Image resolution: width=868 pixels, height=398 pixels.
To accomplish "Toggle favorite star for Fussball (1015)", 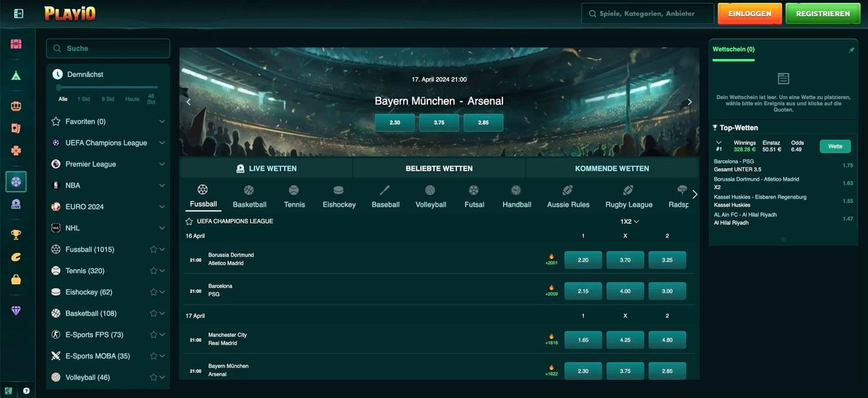I will 153,250.
